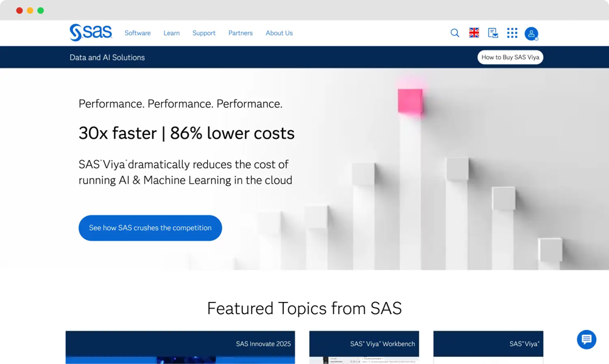The height and width of the screenshot is (364, 609).
Task: Change language using the UK flag icon
Action: pyautogui.click(x=474, y=33)
